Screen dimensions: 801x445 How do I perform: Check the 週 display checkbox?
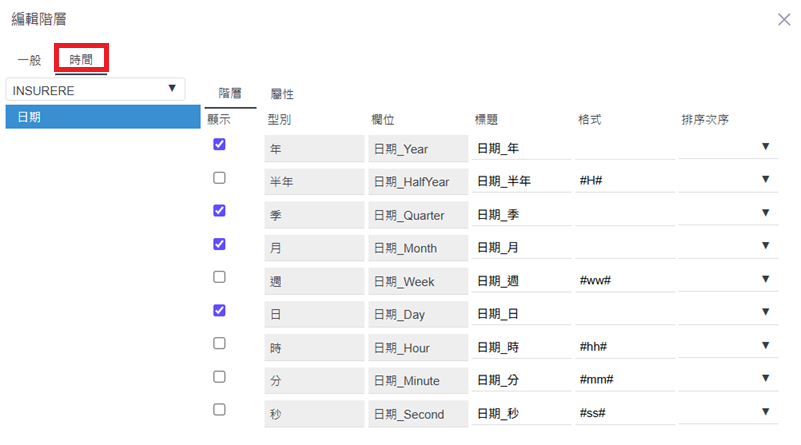pos(220,277)
